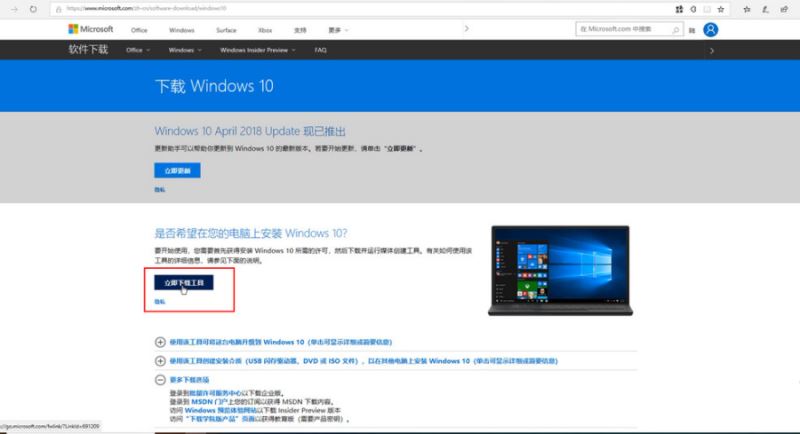Click the 立即下载工具 button

184,283
